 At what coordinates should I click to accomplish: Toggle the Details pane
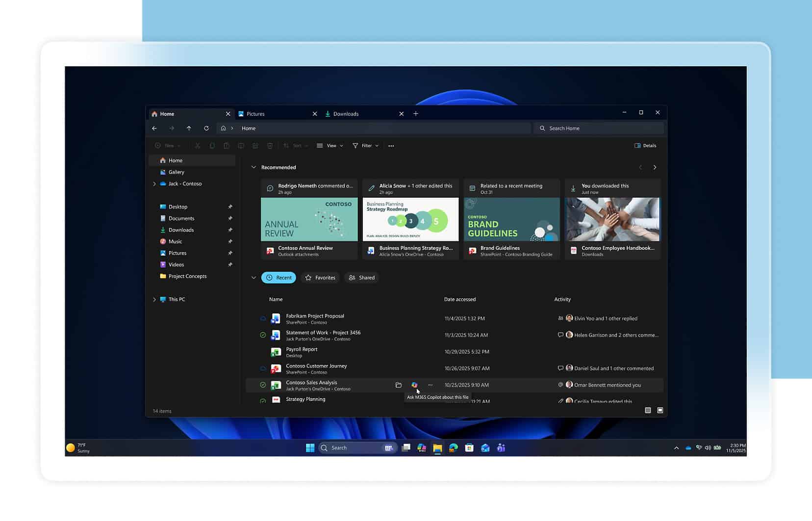coord(645,146)
